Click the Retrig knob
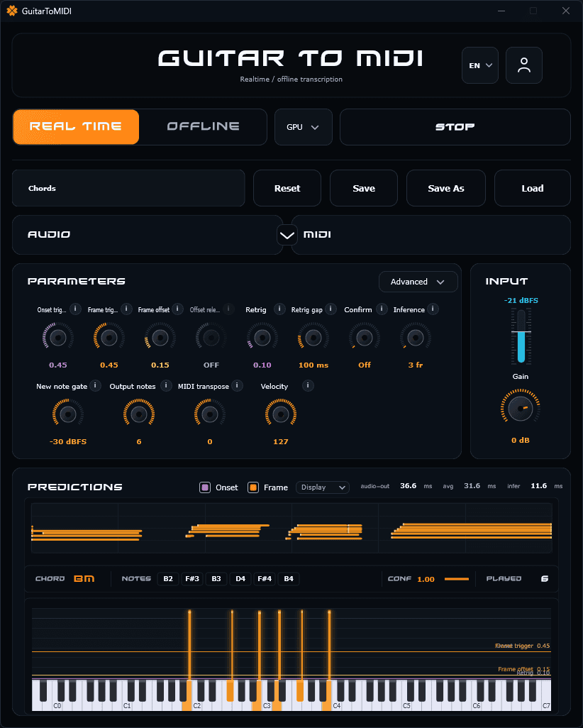 [x=262, y=338]
